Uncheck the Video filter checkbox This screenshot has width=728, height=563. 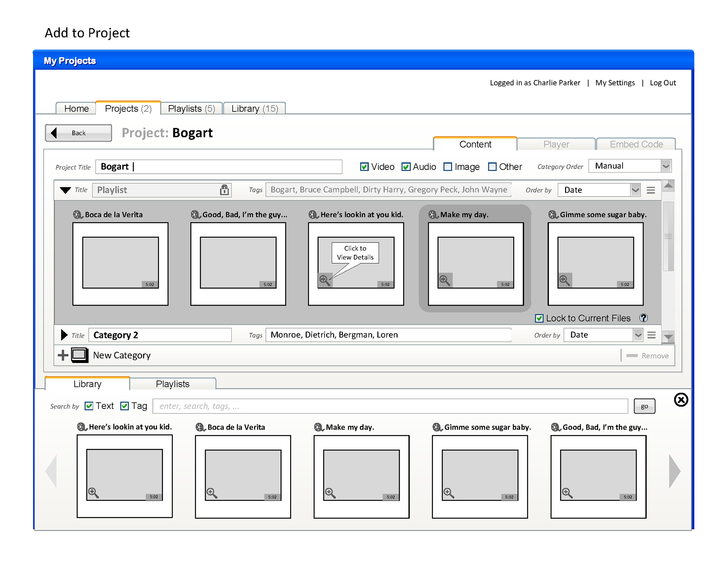coord(364,167)
